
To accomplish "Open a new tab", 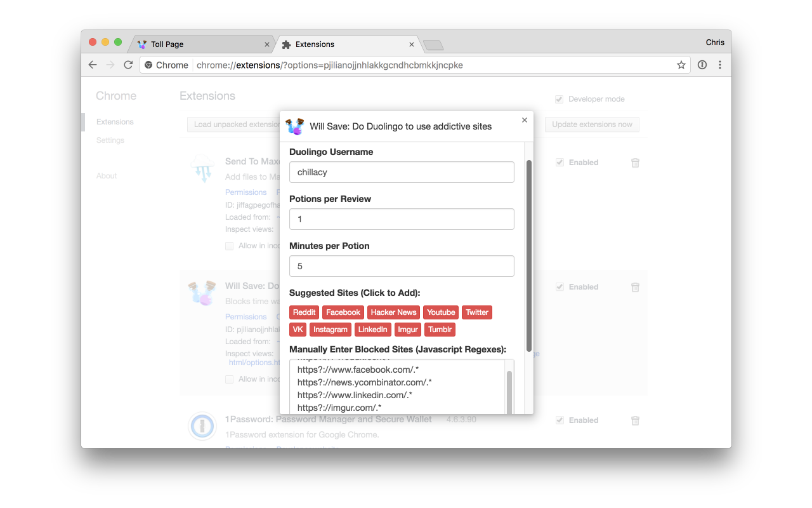I will tap(433, 45).
